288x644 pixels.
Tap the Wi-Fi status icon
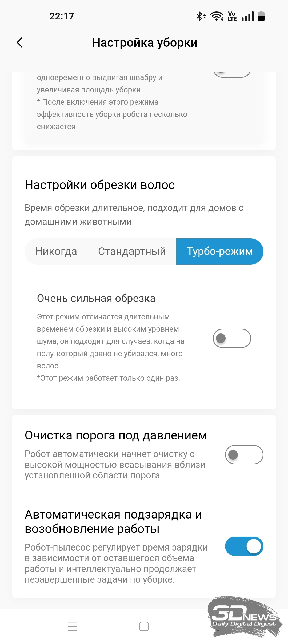click(x=217, y=16)
